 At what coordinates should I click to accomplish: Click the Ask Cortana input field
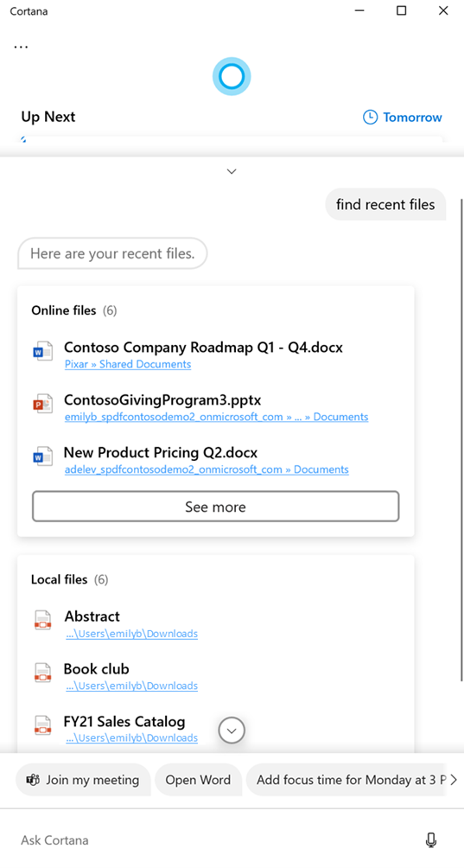click(216, 839)
